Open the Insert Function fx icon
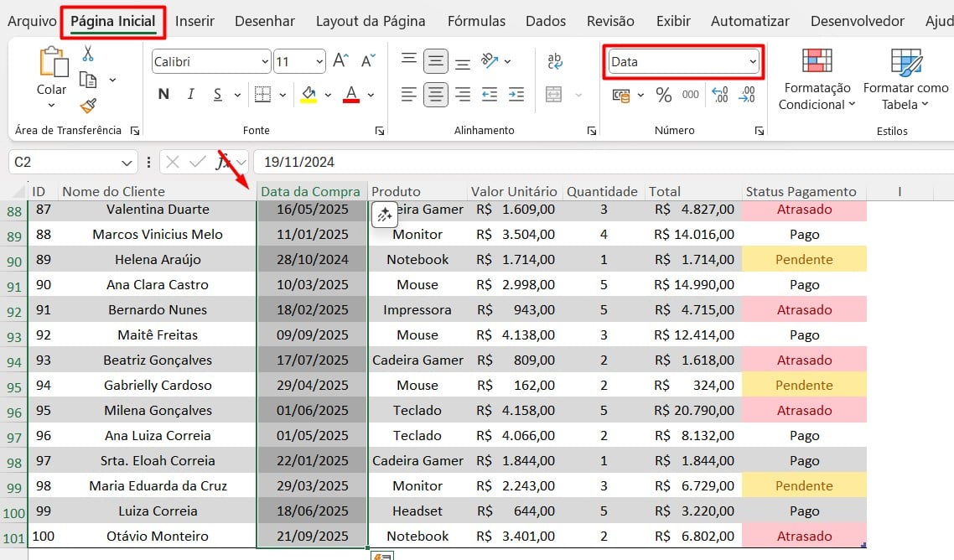Viewport: 954px width, 560px height. (x=223, y=162)
